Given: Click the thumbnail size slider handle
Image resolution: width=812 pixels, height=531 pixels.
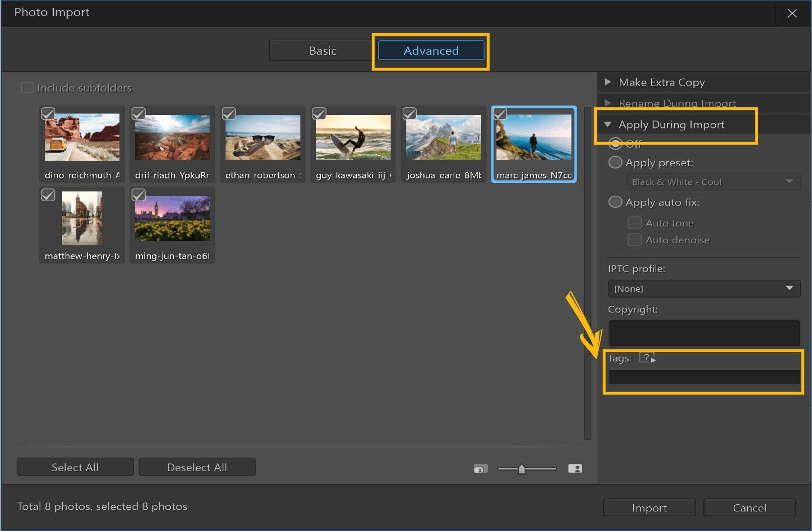Looking at the screenshot, I should 522,468.
